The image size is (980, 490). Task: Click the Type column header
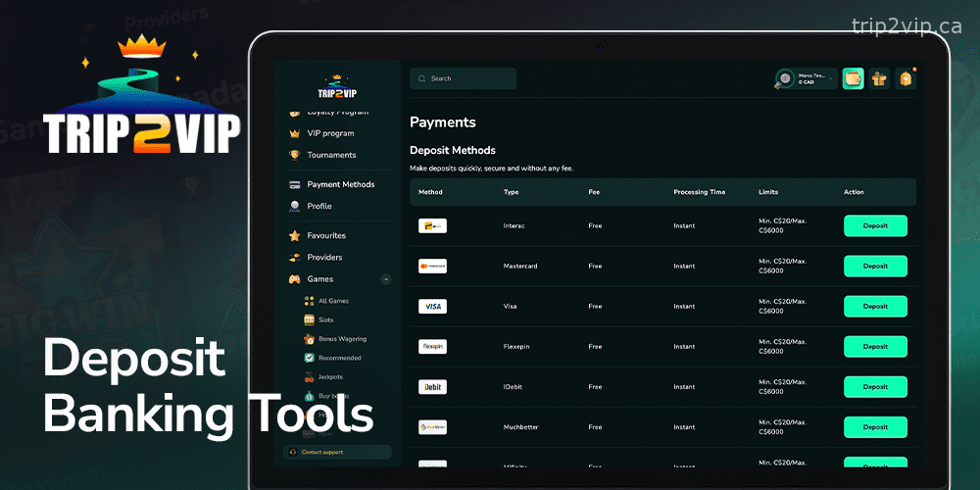pos(511,192)
